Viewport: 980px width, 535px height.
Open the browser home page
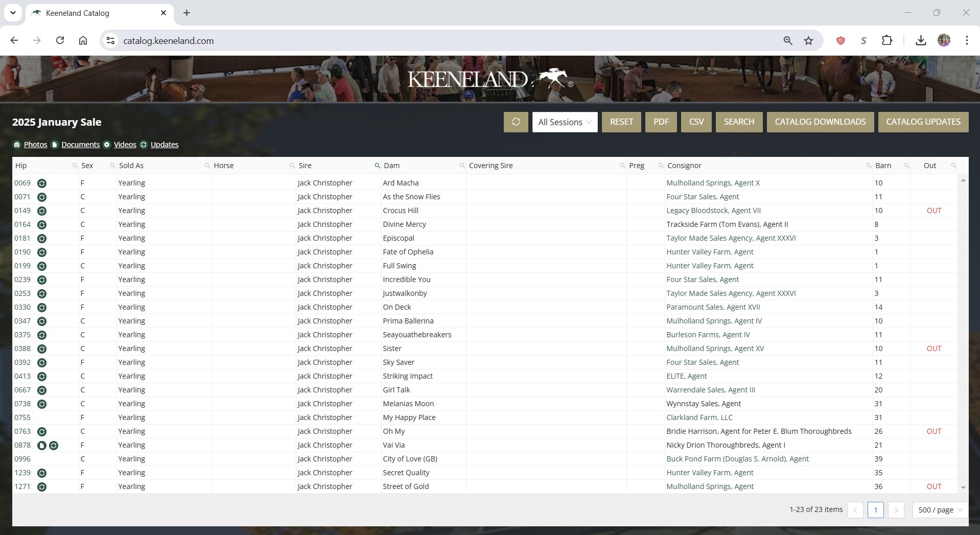[83, 40]
